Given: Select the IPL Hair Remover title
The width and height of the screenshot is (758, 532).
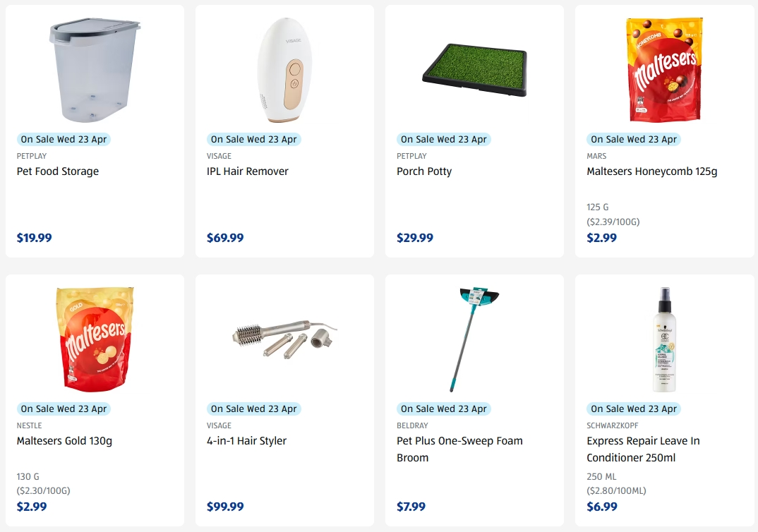Looking at the screenshot, I should [248, 171].
